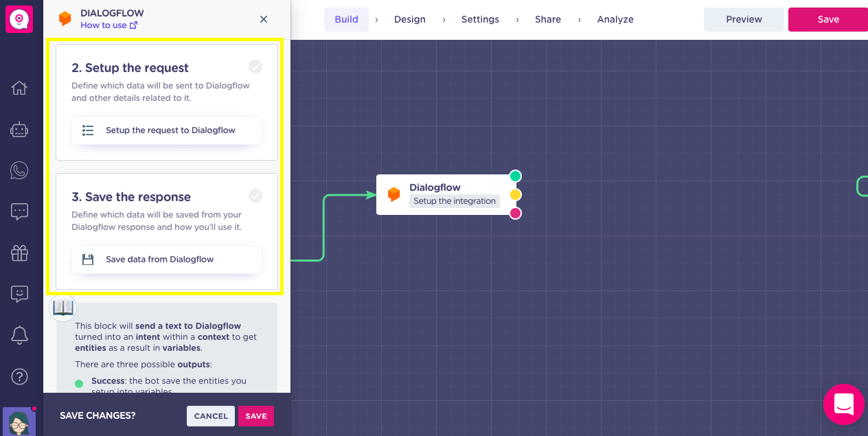868x436 pixels.
Task: Open the bots list robot icon
Action: pyautogui.click(x=19, y=129)
